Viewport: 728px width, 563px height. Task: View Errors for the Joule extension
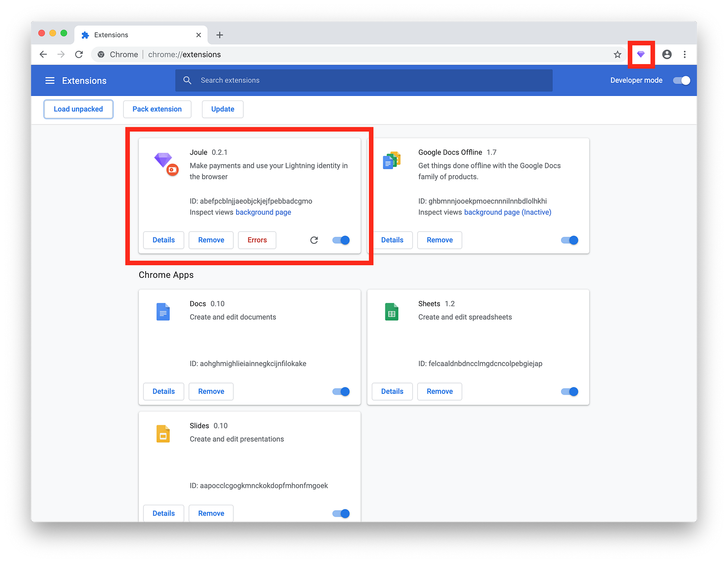pyautogui.click(x=257, y=240)
